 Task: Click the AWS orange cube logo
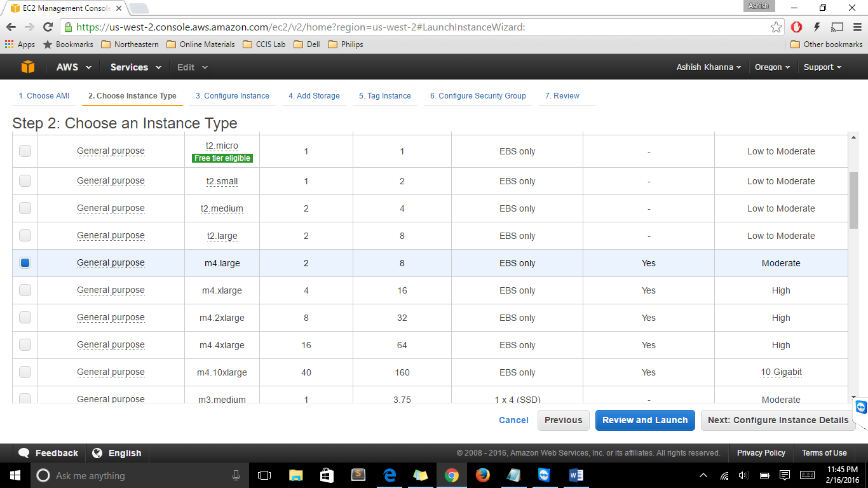point(27,67)
